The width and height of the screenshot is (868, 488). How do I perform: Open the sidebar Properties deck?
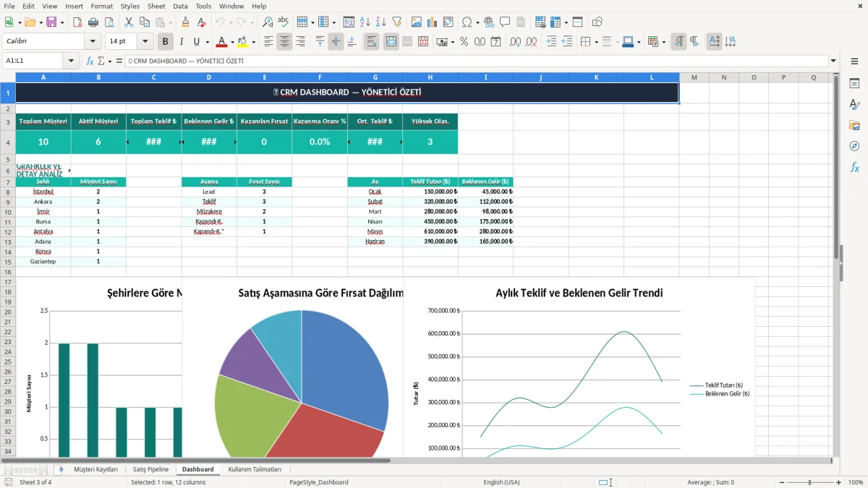click(854, 84)
